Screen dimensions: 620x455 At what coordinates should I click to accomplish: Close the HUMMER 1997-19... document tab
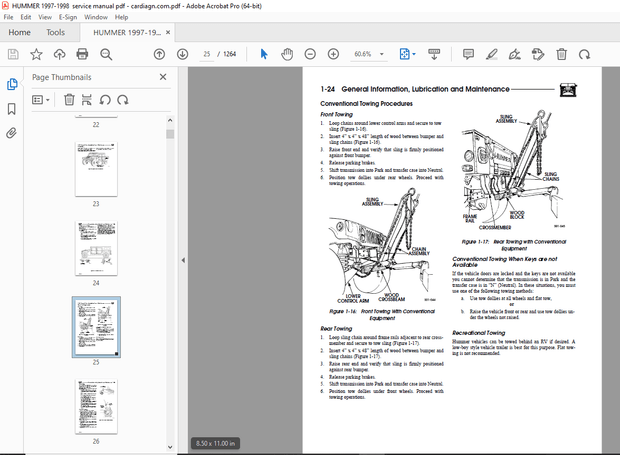coord(168,32)
